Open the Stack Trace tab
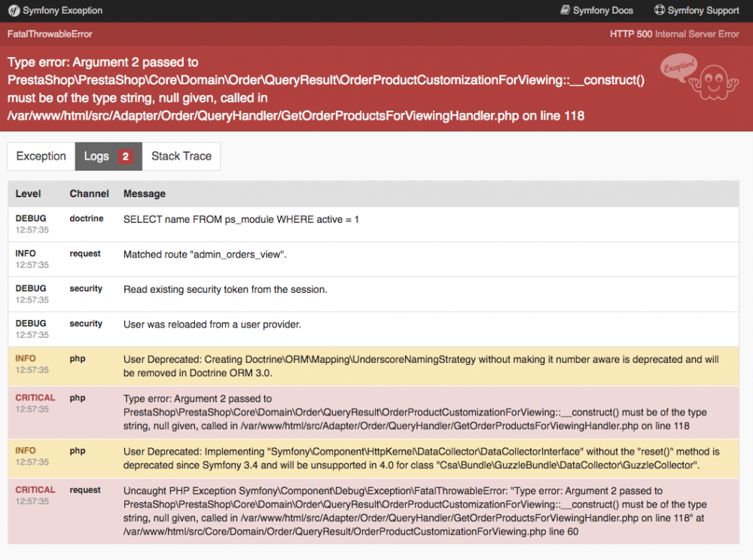Image resolution: width=753 pixels, height=560 pixels. [181, 157]
